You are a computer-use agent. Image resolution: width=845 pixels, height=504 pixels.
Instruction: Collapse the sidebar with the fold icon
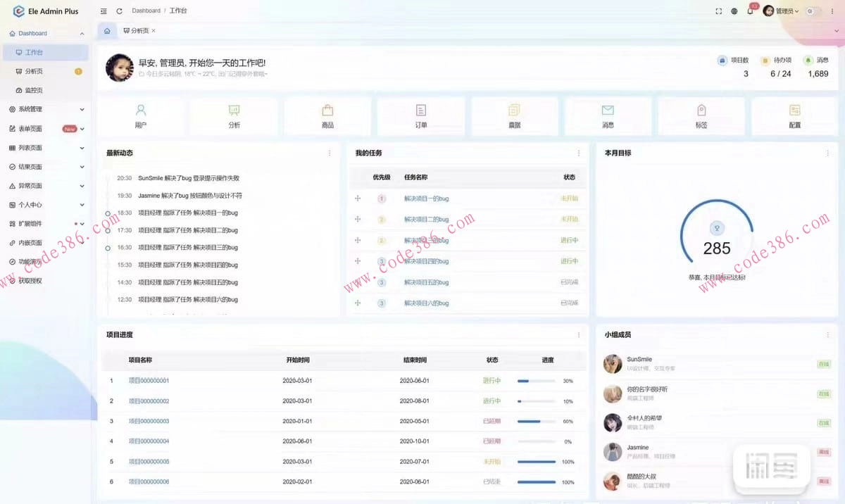(x=104, y=11)
